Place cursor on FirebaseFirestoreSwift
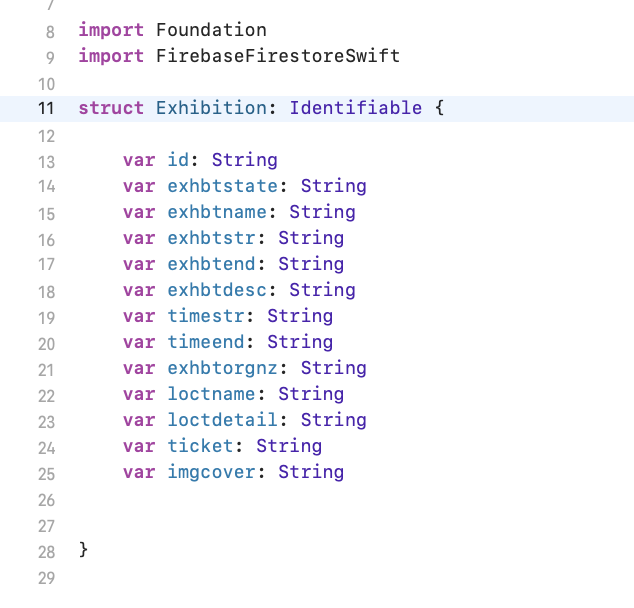 point(278,56)
